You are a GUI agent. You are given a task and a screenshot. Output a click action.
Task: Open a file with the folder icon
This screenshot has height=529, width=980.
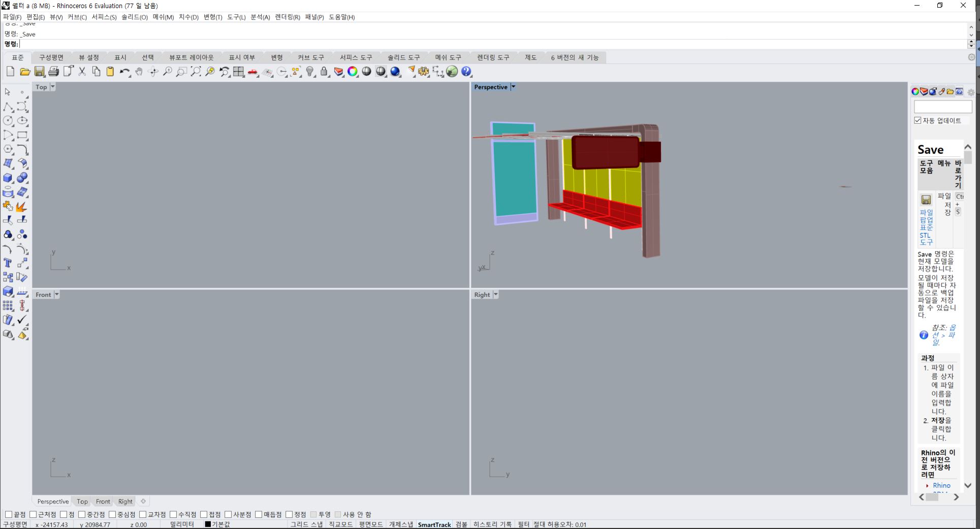point(25,72)
